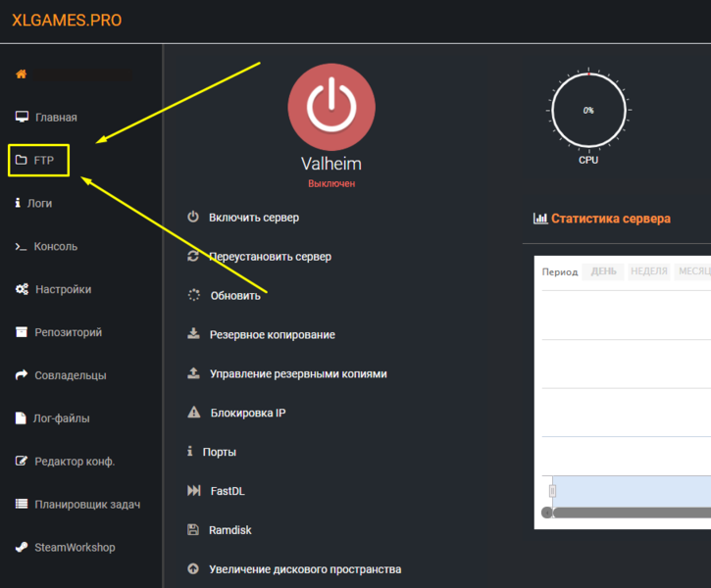This screenshot has width=711, height=588.
Task: Click the XLGAMES.PRO logo
Action: 67,21
